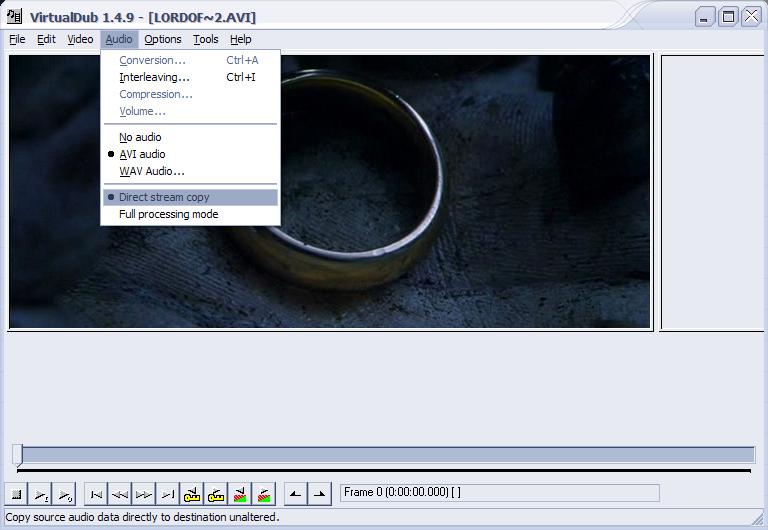Click the input video preview pane

click(330, 192)
